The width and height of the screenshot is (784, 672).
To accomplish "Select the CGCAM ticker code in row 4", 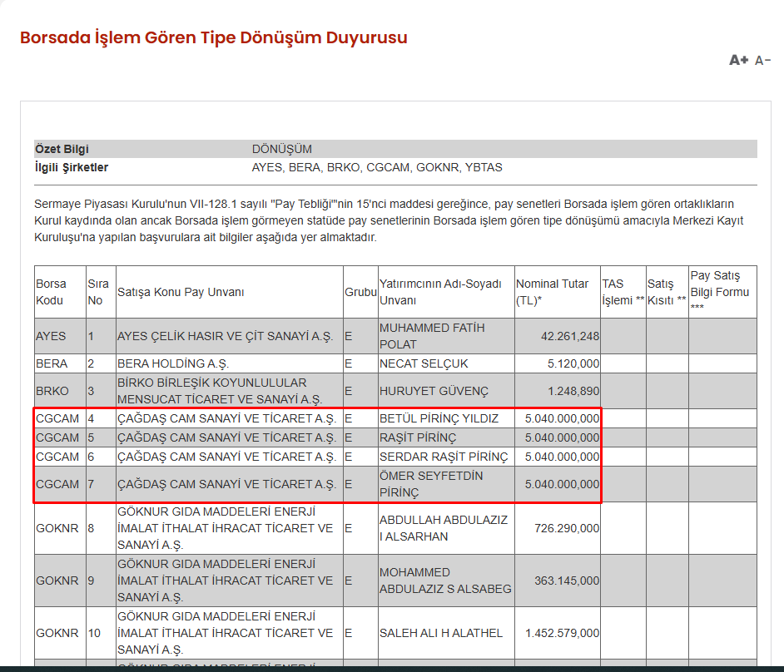I will tap(50, 418).
